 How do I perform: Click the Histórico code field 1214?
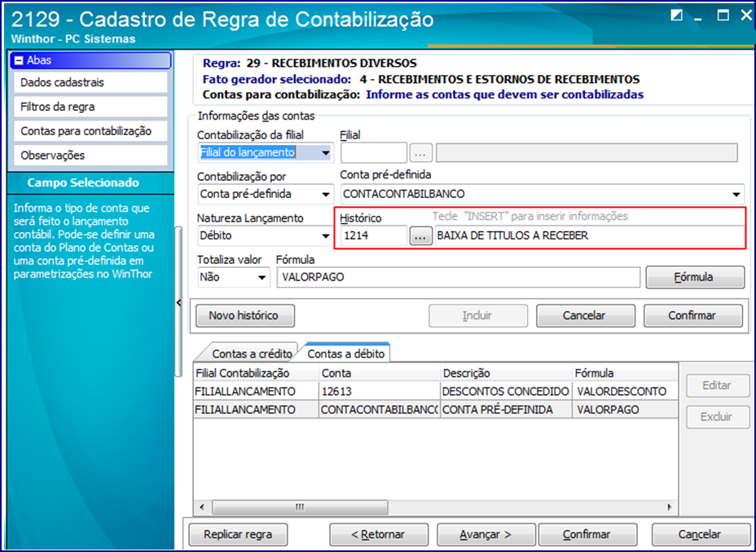click(374, 236)
